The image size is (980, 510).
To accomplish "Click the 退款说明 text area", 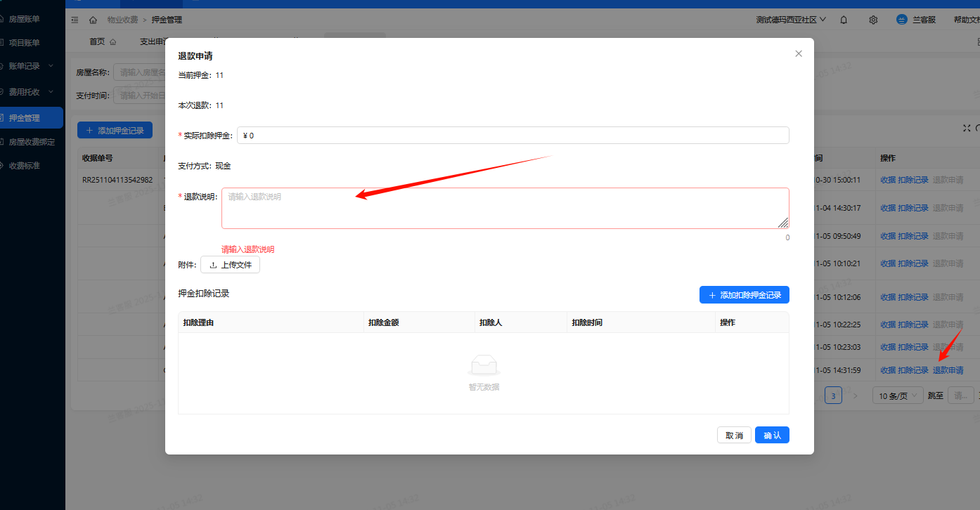I will click(x=505, y=208).
